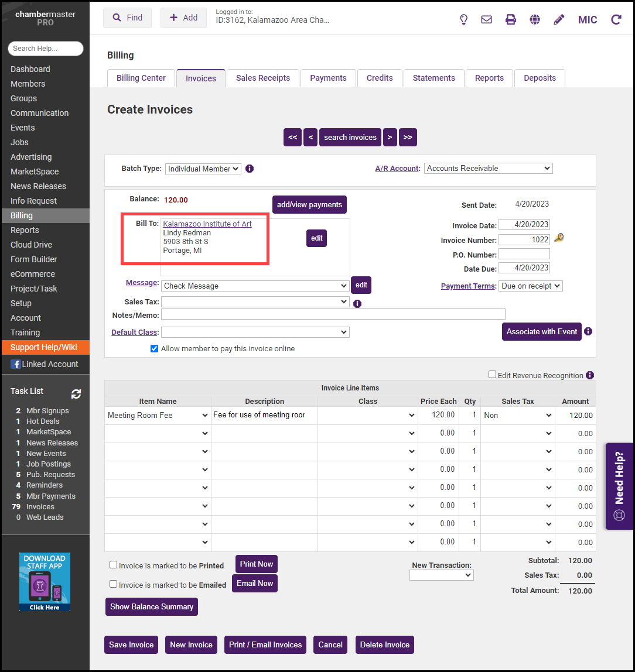Click the Save Invoice button
635x672 pixels.
click(x=131, y=644)
